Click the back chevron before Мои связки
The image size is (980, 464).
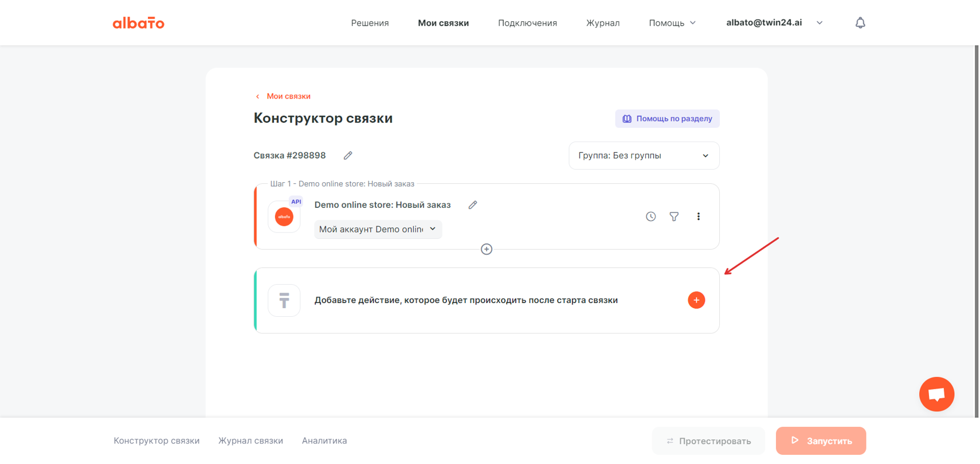click(x=257, y=96)
